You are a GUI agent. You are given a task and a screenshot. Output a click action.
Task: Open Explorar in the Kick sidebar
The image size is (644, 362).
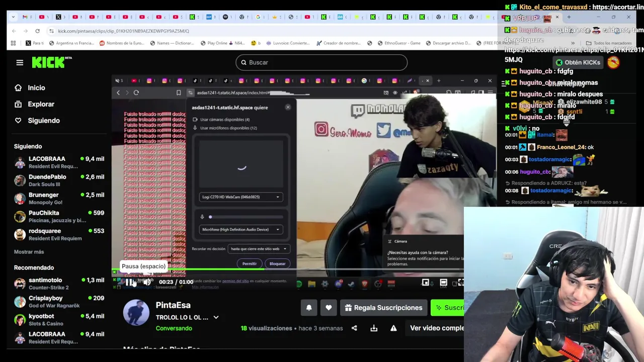click(34, 104)
